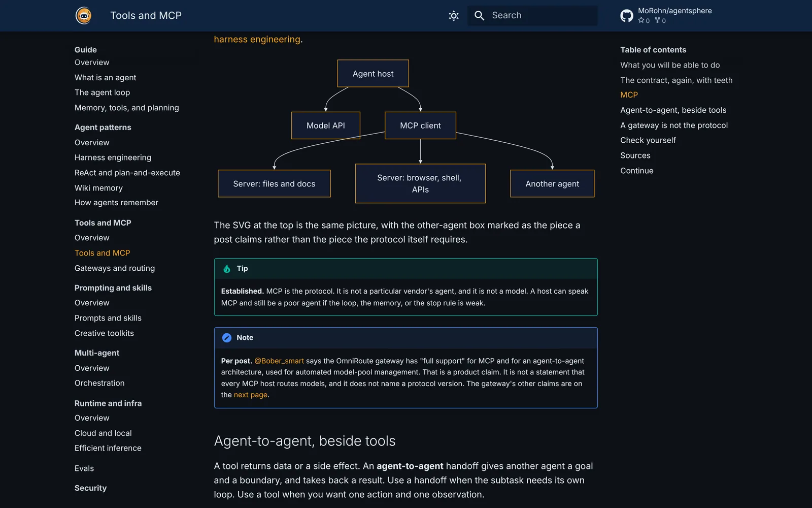Open the Orchestration page

point(99,383)
